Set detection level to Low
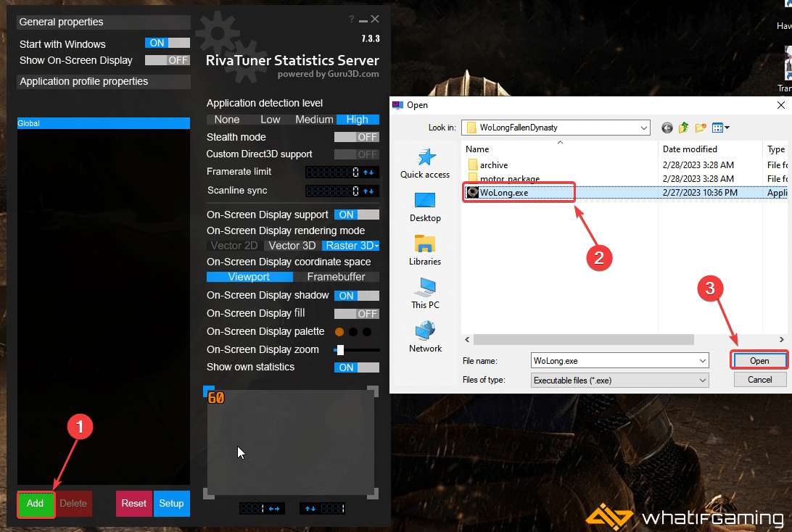Viewport: 792px width, 532px height. (271, 120)
